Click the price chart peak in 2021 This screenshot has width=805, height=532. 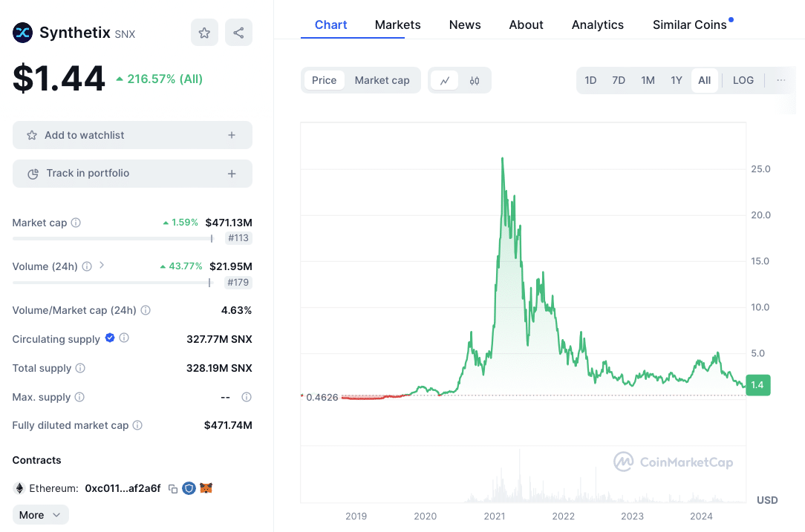tap(502, 159)
